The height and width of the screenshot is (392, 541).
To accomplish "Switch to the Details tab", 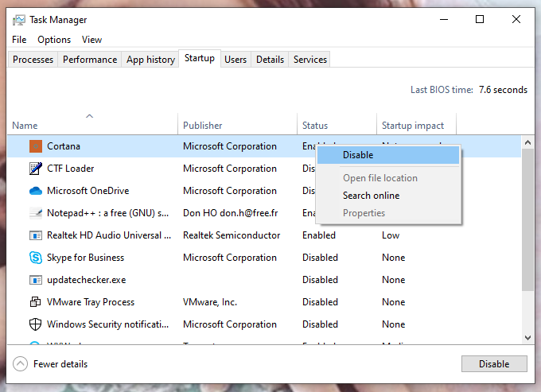I will pos(270,60).
